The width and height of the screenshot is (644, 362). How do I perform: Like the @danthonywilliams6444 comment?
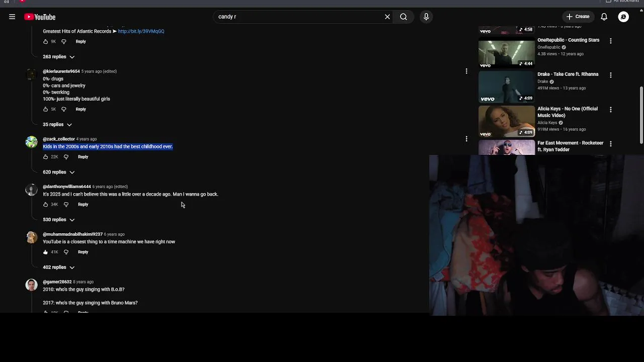tap(45, 205)
